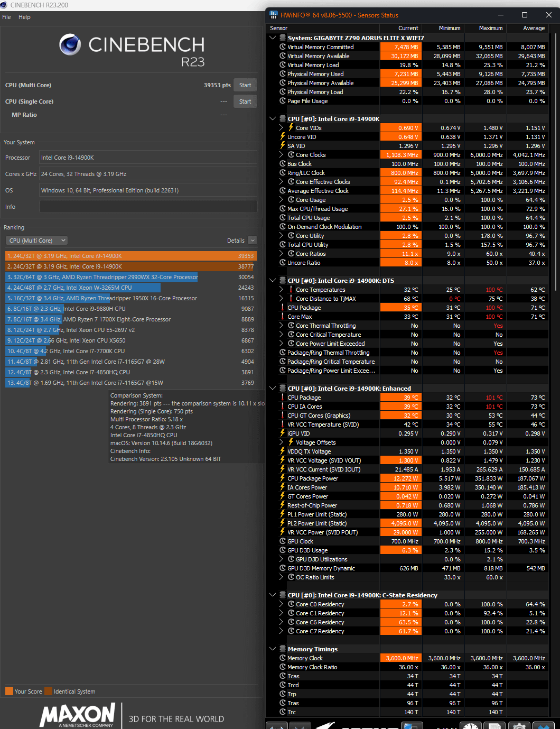Click the clock icon beside Virtual Memory Committed

(283, 47)
